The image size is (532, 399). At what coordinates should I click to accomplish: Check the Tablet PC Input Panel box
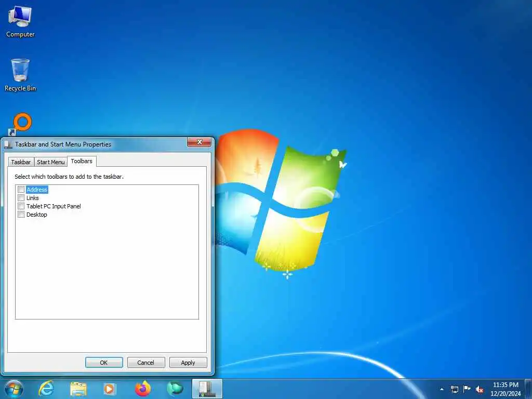click(21, 206)
